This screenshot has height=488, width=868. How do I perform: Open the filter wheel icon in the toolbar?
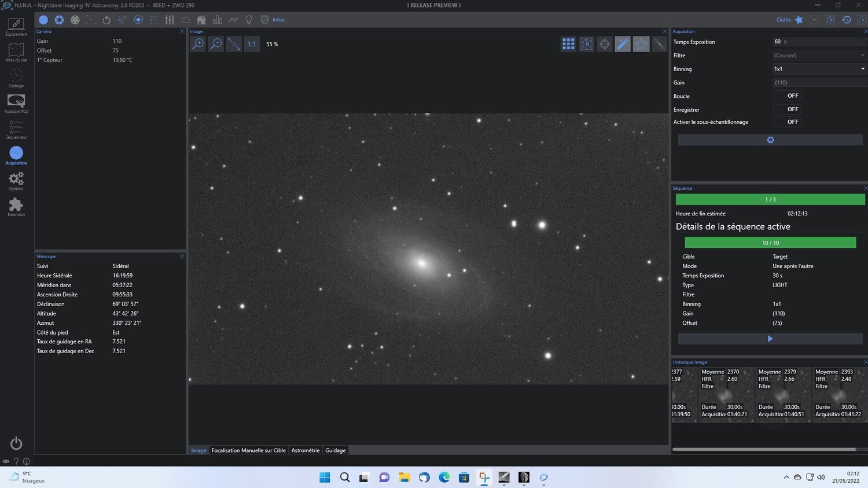pyautogui.click(x=75, y=20)
